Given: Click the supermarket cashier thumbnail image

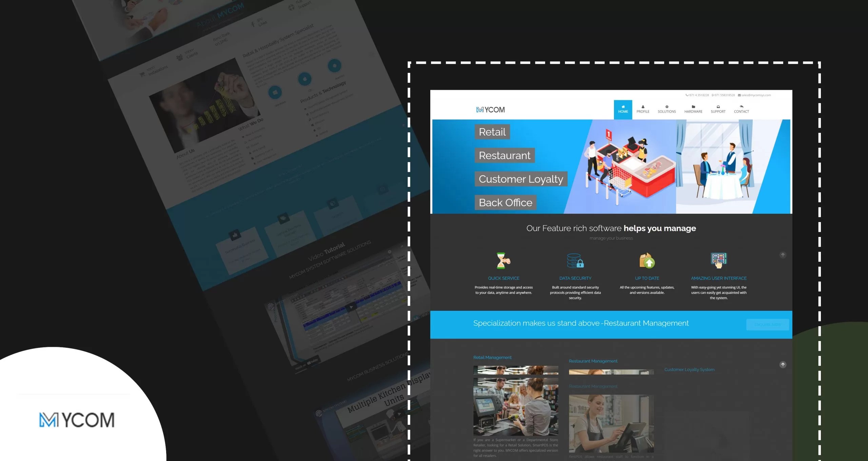Looking at the screenshot, I should click(x=515, y=407).
